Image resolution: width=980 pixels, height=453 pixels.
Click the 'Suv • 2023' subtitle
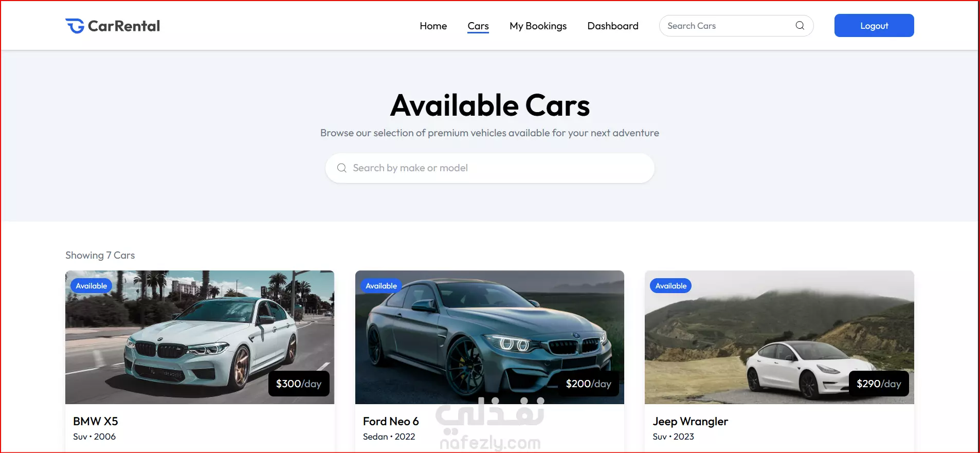point(673,437)
